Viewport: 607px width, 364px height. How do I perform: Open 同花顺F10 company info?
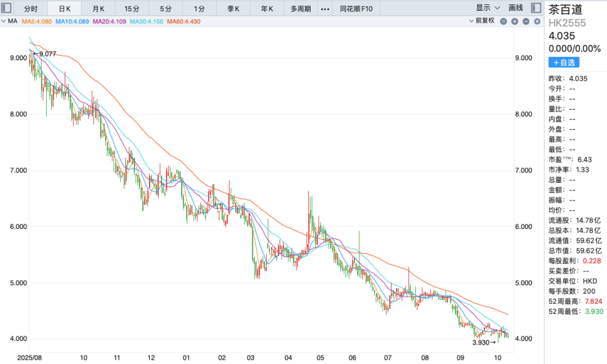pyautogui.click(x=356, y=9)
